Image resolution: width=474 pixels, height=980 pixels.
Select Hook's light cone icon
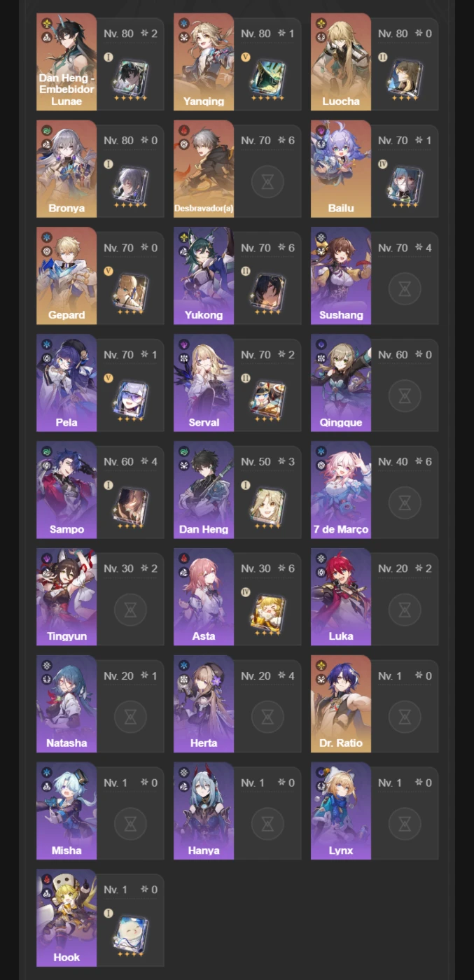click(x=130, y=932)
